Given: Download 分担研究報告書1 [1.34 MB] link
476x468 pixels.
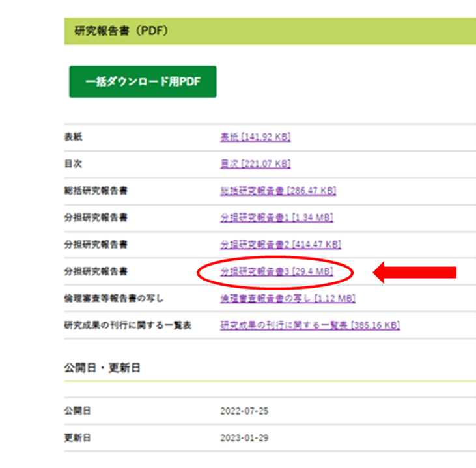Looking at the screenshot, I should click(277, 217).
